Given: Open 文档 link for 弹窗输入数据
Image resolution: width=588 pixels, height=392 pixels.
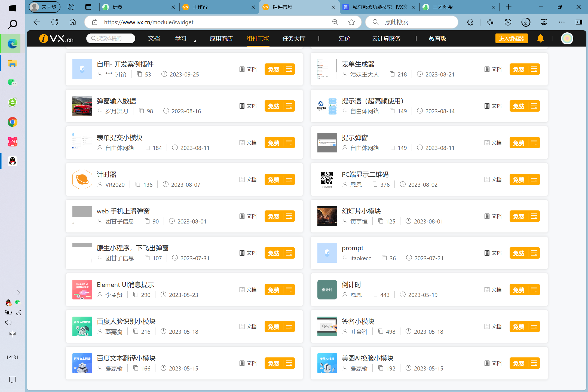Looking at the screenshot, I should [248, 106].
